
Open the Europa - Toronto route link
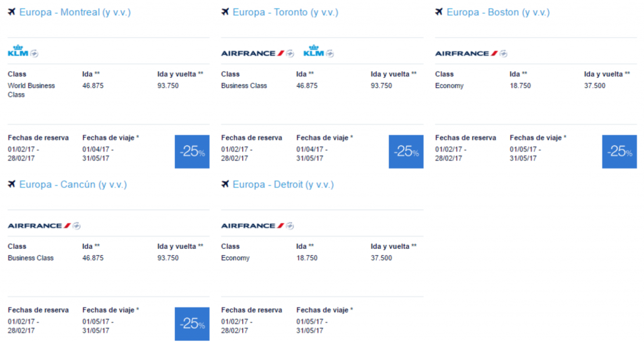(286, 13)
